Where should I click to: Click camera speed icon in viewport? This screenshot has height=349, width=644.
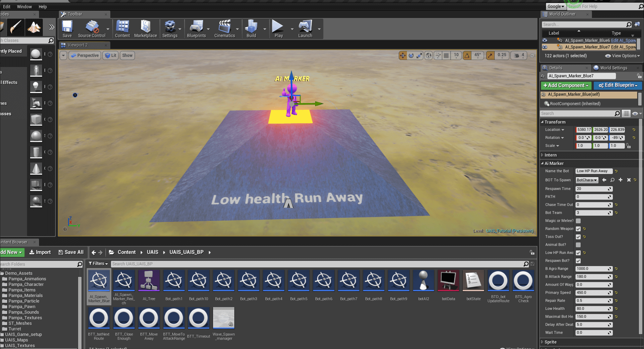pos(517,56)
